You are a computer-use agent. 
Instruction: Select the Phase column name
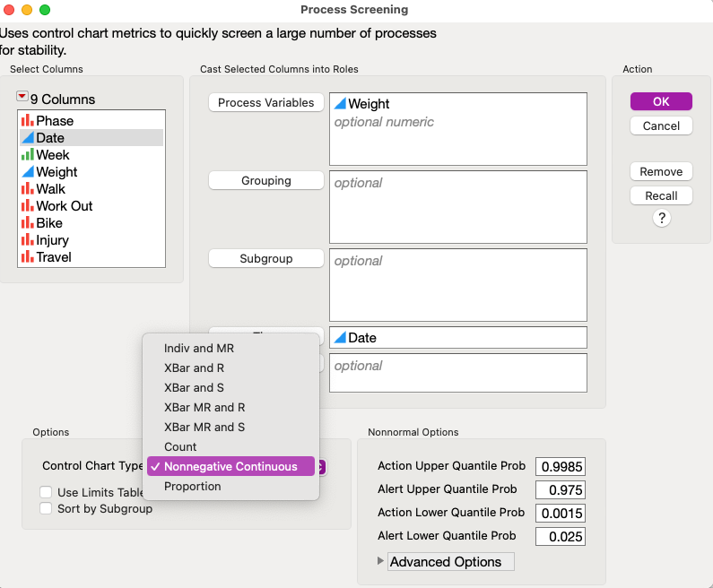(55, 120)
